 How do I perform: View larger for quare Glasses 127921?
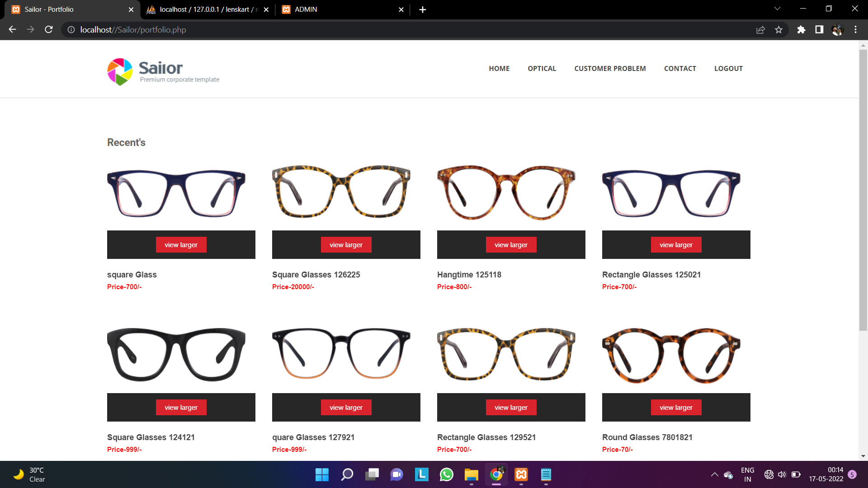click(x=346, y=408)
